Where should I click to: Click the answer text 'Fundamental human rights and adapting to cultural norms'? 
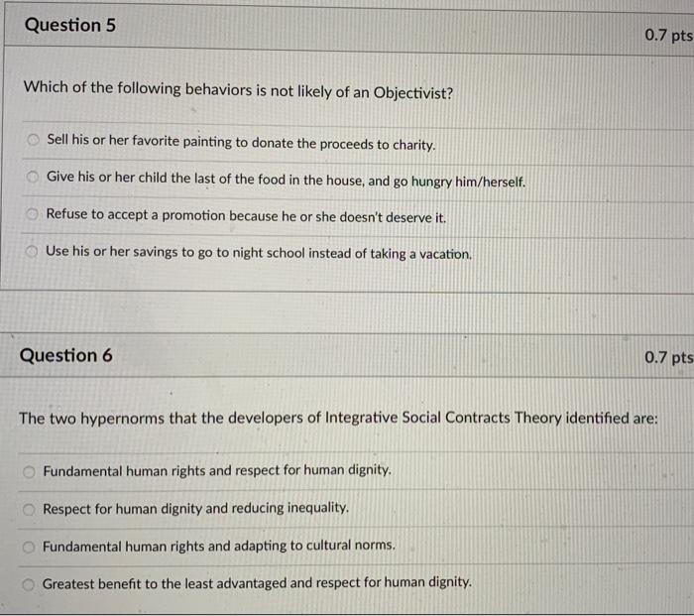tap(219, 546)
